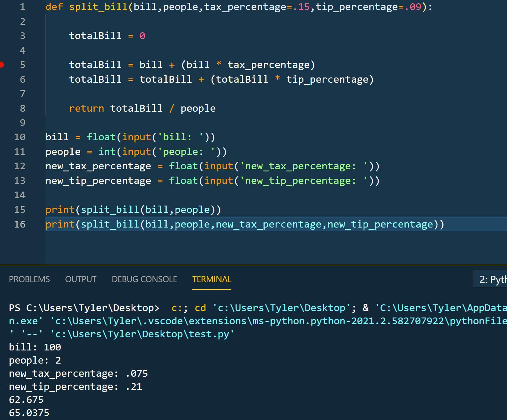507x420 pixels.
Task: Click the 'people: ' input prompt string in code
Action: (x=187, y=152)
